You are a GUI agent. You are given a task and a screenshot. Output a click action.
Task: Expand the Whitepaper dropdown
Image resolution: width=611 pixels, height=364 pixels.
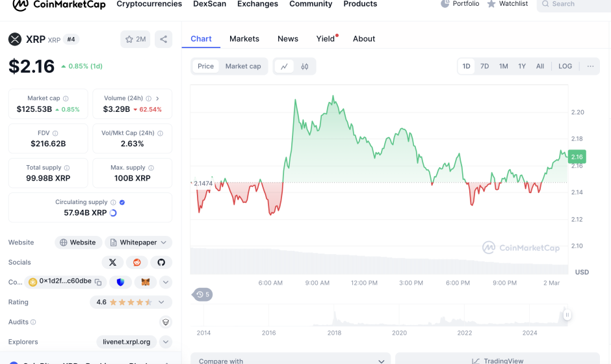[138, 242]
